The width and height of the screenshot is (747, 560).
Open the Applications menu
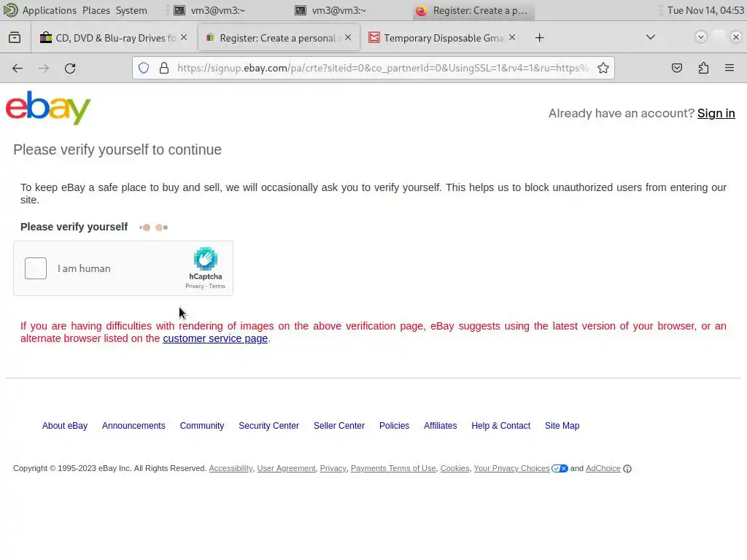50,10
